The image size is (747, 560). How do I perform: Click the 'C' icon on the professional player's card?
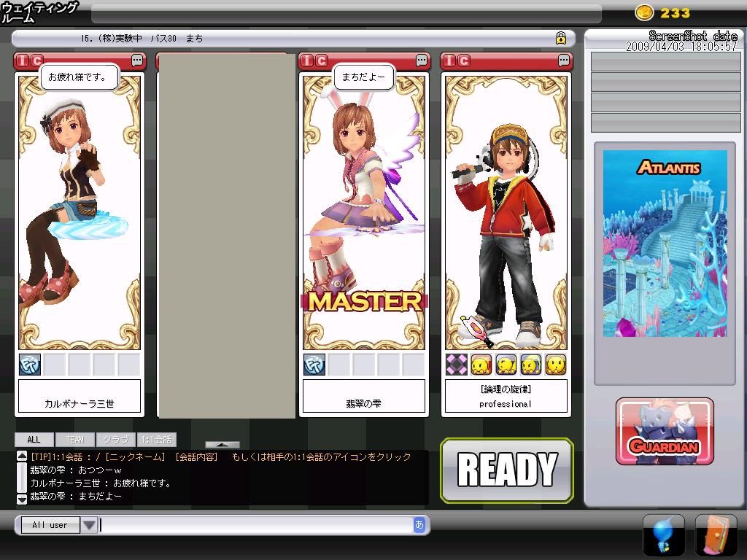coord(464,61)
